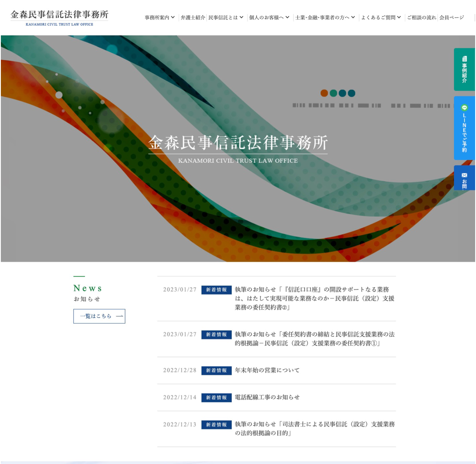Expand the 士業・金融・事業者の方へ menu chevron
Screen dimensions: 476x464
tap(353, 17)
